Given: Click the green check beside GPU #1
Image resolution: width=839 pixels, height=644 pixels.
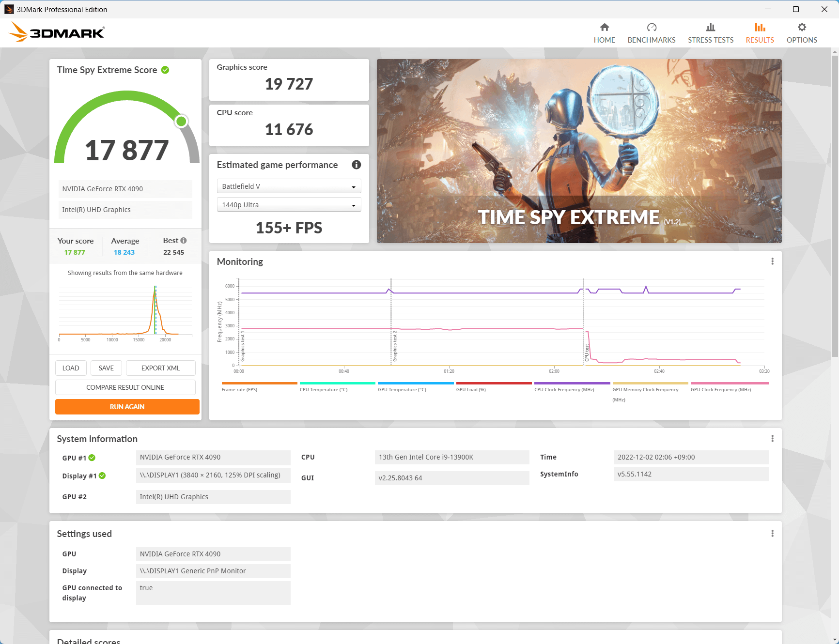Looking at the screenshot, I should tap(92, 458).
